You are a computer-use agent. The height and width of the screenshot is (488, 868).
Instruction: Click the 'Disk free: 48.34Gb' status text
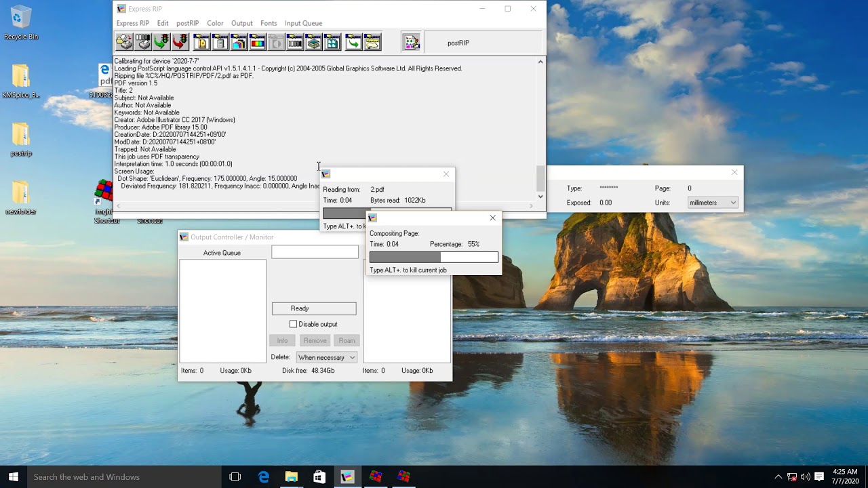click(308, 371)
